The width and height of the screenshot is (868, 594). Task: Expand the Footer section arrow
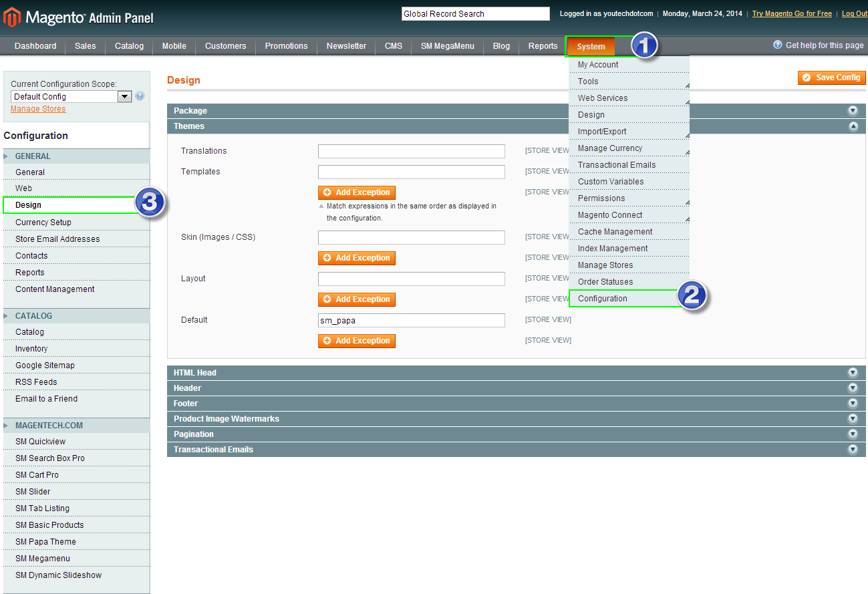click(x=853, y=404)
